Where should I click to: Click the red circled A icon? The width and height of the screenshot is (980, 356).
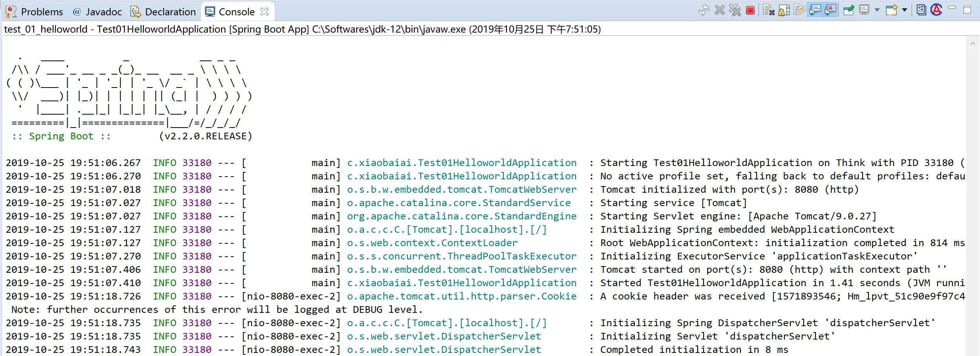(x=936, y=9)
